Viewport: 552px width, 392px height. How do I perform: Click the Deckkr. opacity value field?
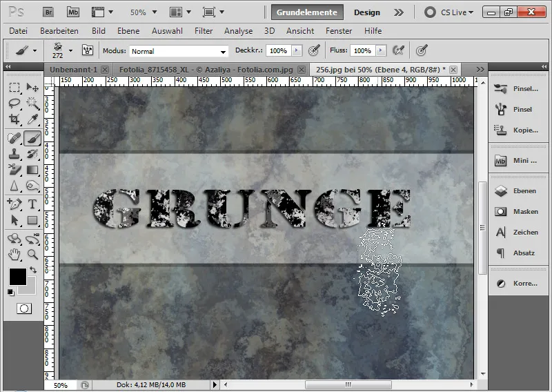click(279, 50)
